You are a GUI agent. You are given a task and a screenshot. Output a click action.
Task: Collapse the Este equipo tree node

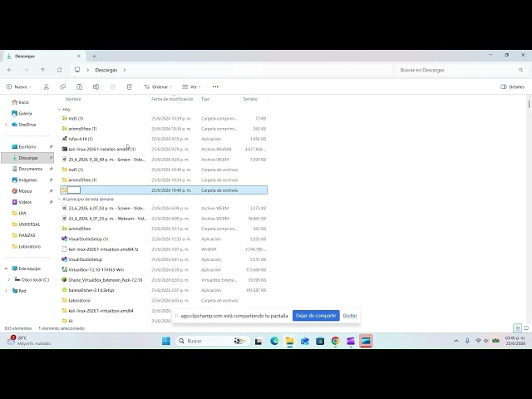[6, 268]
